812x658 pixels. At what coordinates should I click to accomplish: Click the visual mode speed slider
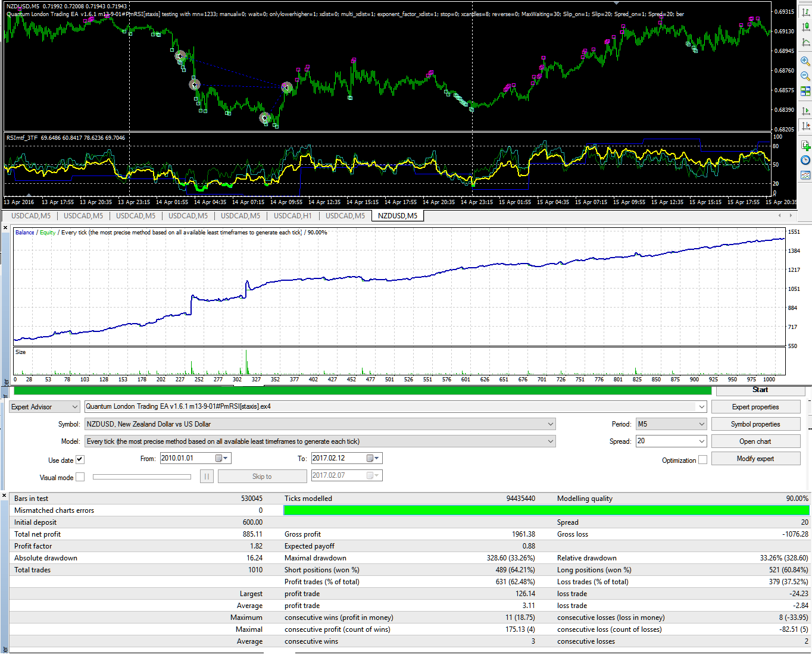(x=142, y=477)
